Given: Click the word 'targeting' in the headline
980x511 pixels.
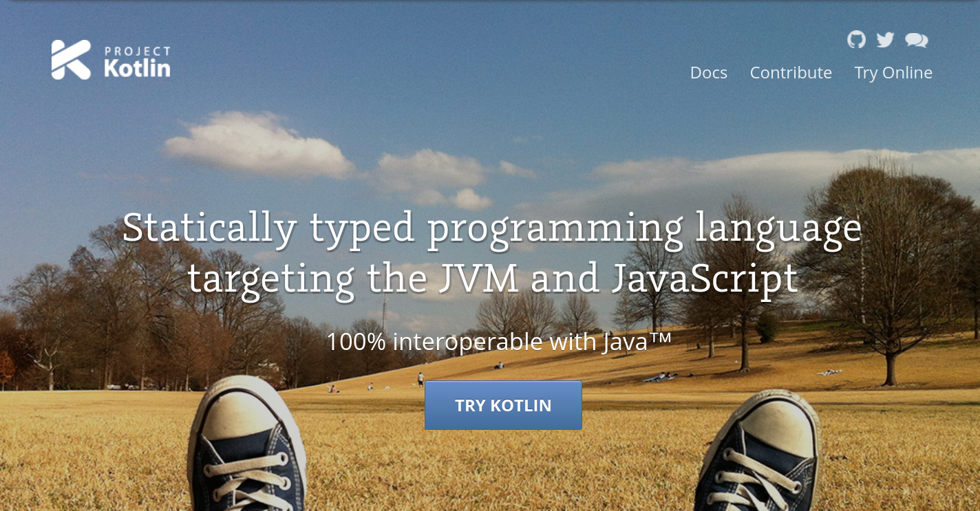Looking at the screenshot, I should 270,279.
